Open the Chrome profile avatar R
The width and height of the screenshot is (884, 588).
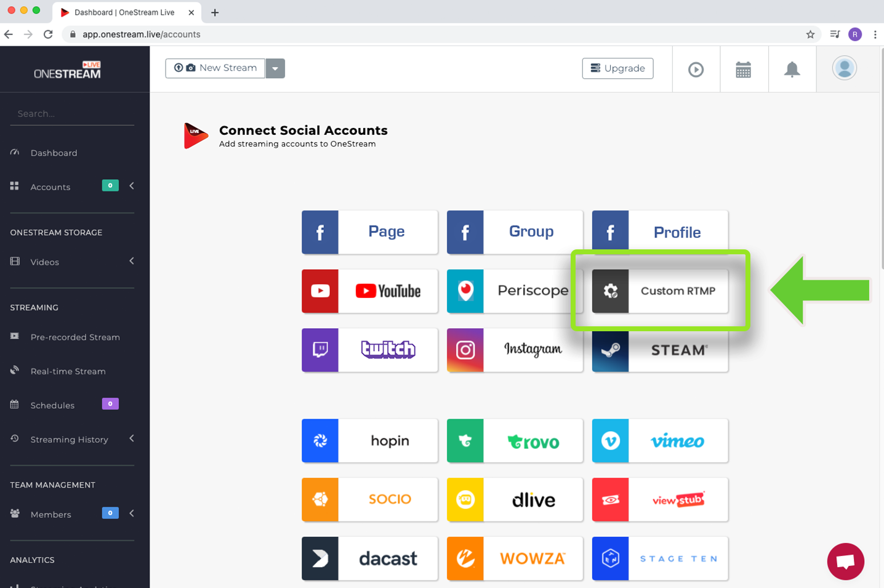point(855,34)
